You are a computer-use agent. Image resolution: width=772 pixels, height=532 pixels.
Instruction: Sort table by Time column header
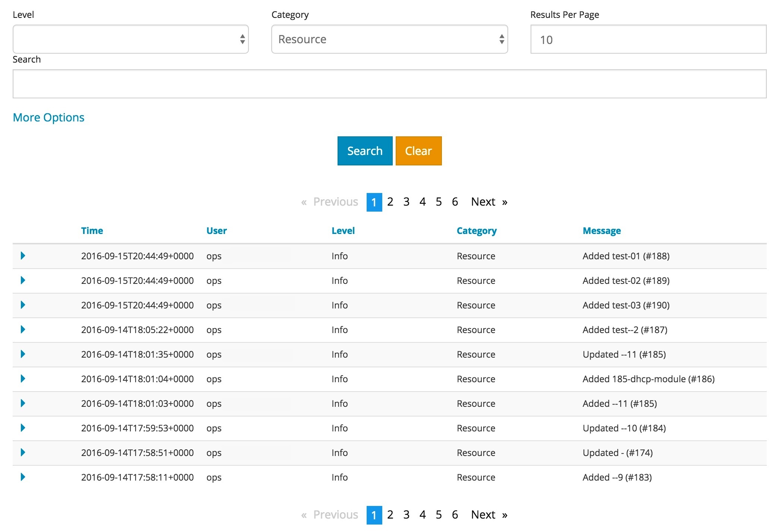point(92,231)
